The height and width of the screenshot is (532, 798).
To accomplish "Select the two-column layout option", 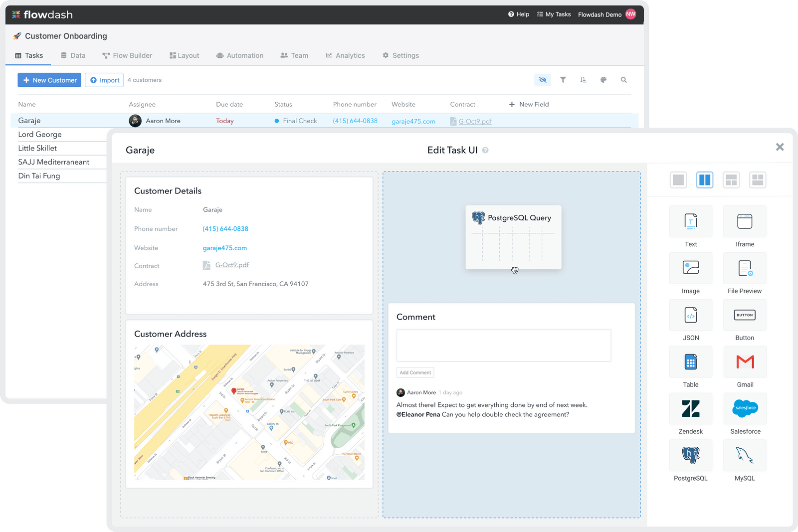I will coord(705,180).
